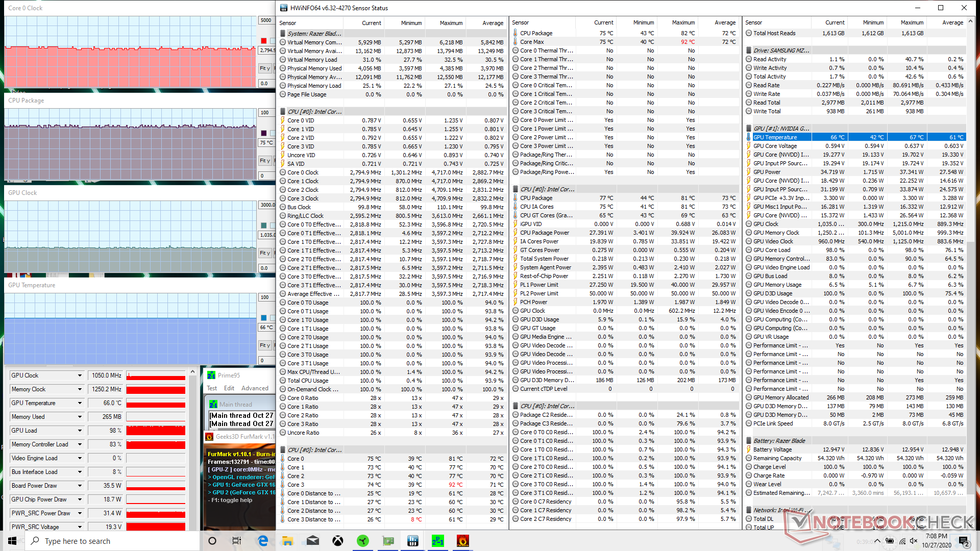Click the Type here to search box
Image resolution: width=980 pixels, height=551 pixels.
[112, 541]
